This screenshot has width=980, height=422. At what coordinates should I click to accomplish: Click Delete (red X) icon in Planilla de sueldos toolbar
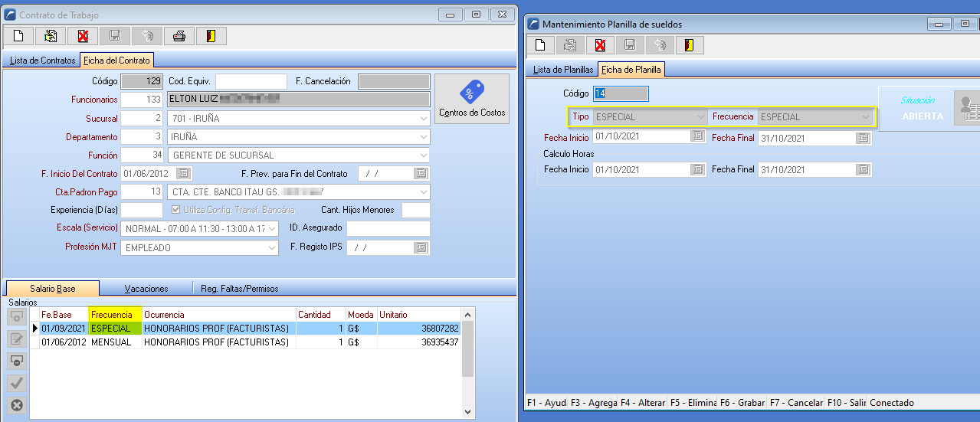600,45
